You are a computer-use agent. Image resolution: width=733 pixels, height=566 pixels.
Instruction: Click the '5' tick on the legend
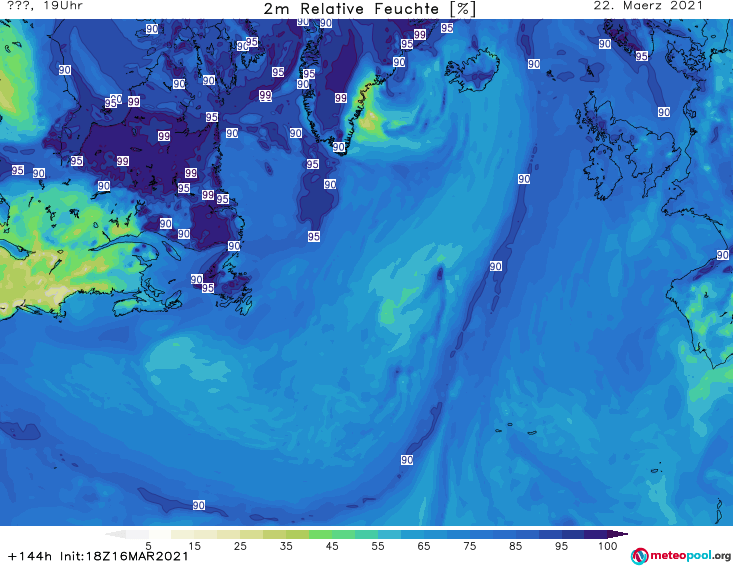[x=148, y=546]
